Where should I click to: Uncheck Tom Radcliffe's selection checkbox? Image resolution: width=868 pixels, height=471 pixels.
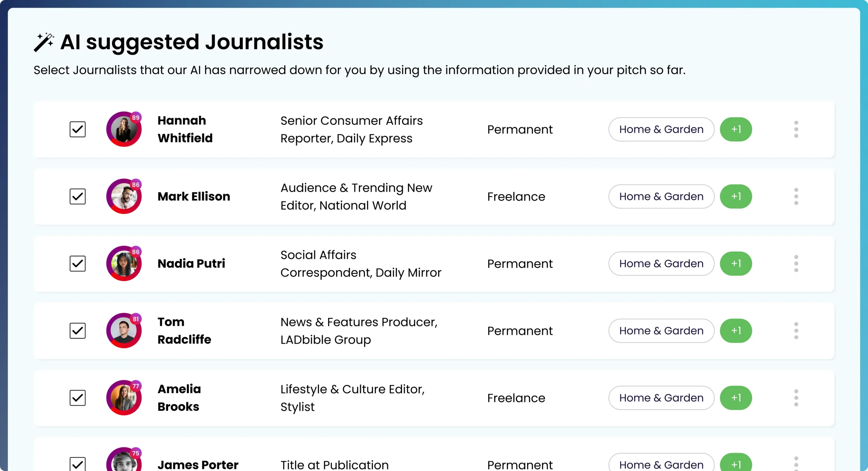(x=78, y=330)
